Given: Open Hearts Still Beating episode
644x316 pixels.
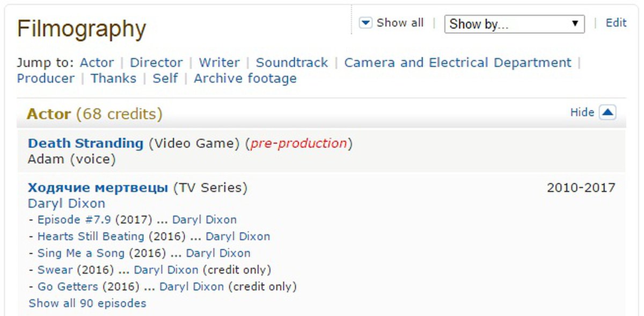Looking at the screenshot, I should [x=91, y=236].
